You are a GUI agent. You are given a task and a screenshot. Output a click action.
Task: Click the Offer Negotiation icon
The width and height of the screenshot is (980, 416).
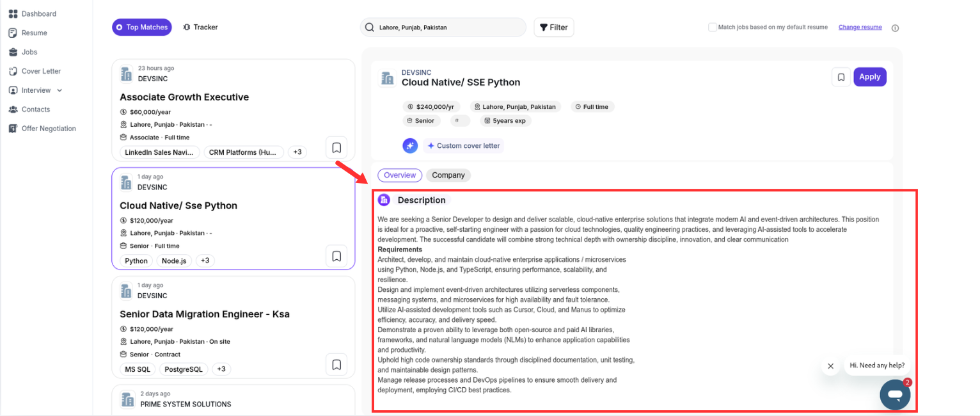(x=13, y=129)
